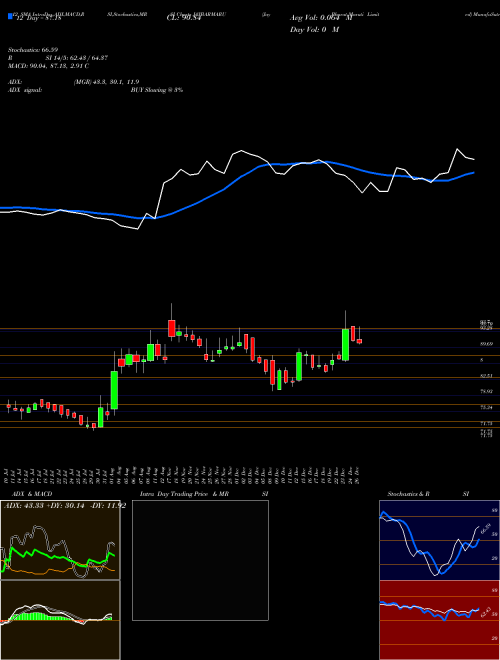Click the 82.51 price axis label
Viewport: 500px width, 660px height.
tap(487, 375)
